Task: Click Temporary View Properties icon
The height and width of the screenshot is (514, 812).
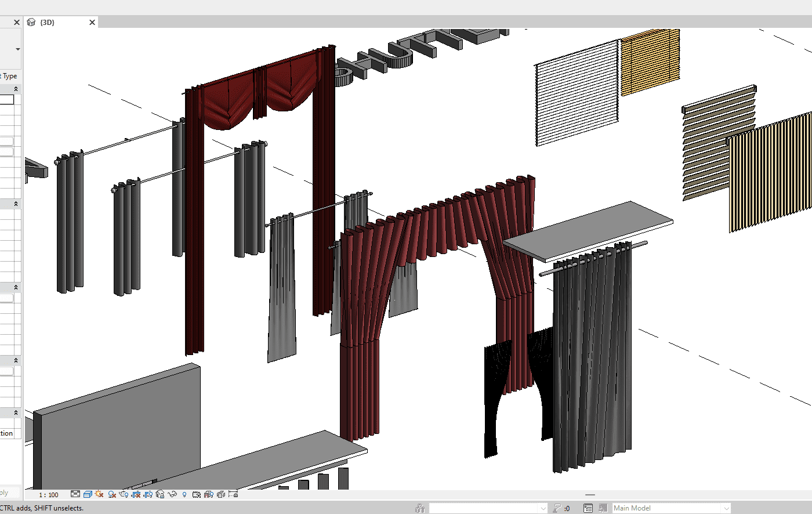Action: click(x=197, y=494)
